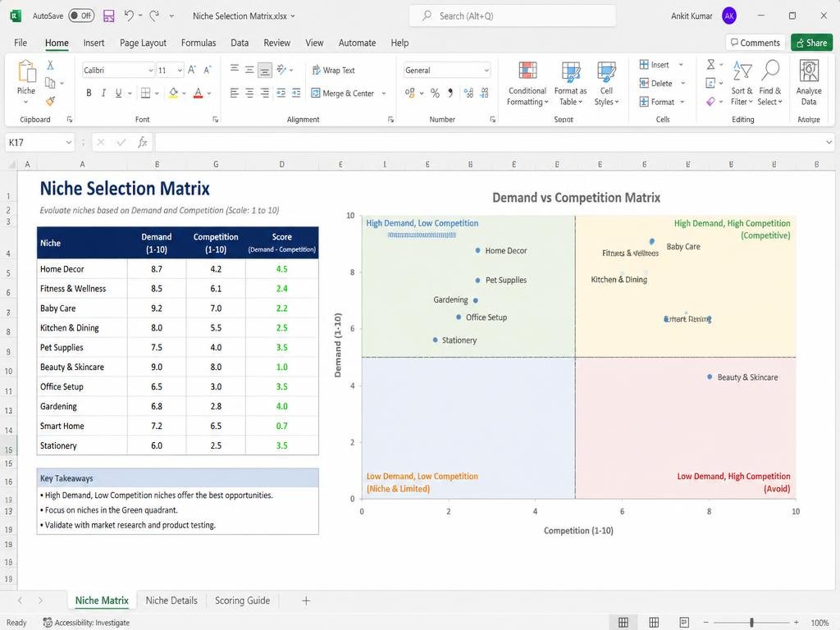Open Cell Styles menu
This screenshot has height=630, width=840.
point(606,84)
